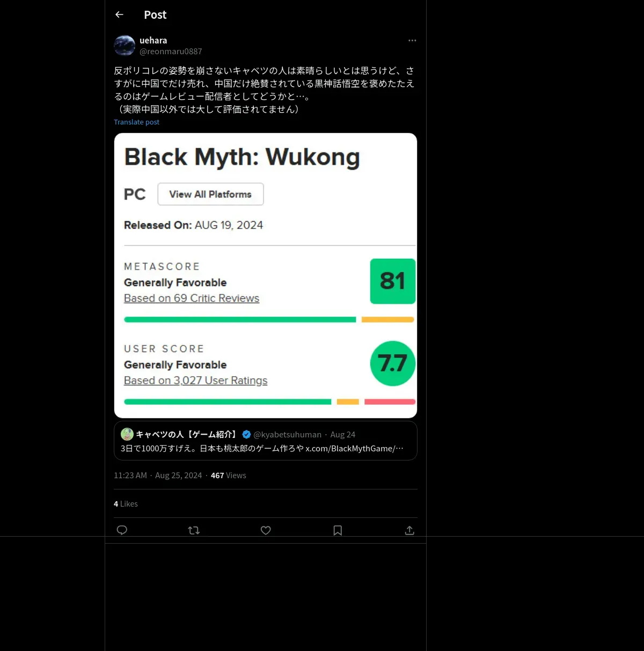The height and width of the screenshot is (651, 644).
Task: Like the post with heart icon
Action: tap(266, 530)
